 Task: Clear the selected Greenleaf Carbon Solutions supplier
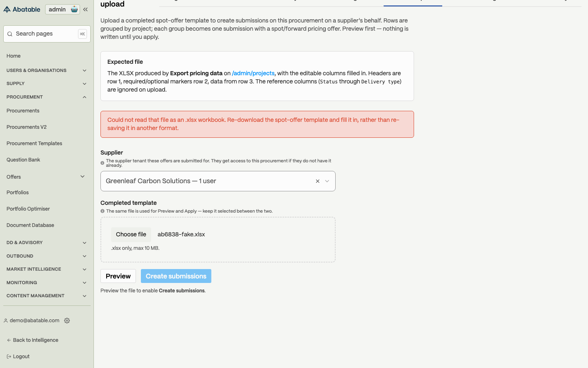pos(318,181)
